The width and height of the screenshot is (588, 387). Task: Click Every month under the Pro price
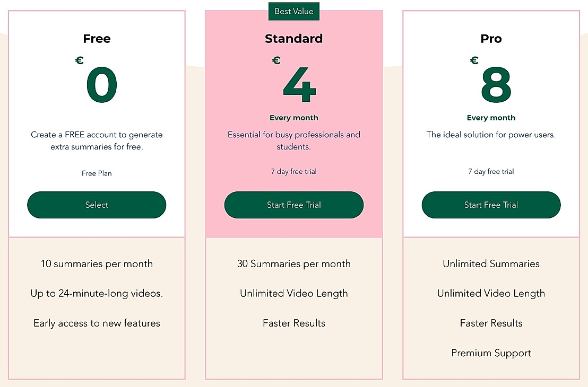(491, 118)
